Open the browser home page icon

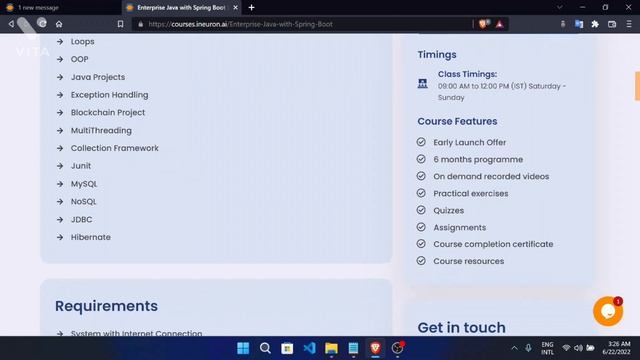pyautogui.click(x=59, y=24)
